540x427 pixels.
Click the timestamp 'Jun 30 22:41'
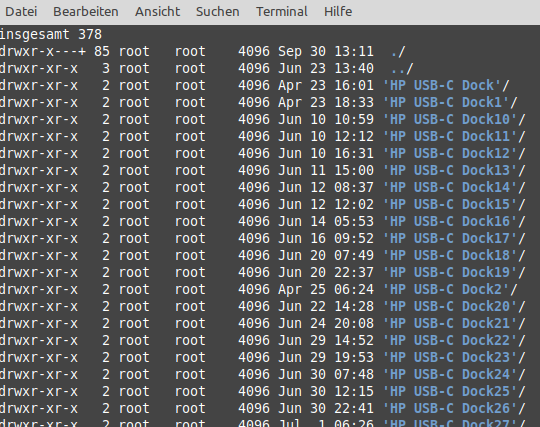coord(326,408)
